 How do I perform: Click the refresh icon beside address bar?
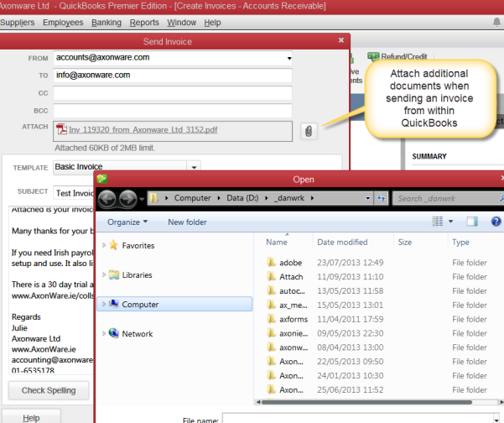click(x=382, y=198)
